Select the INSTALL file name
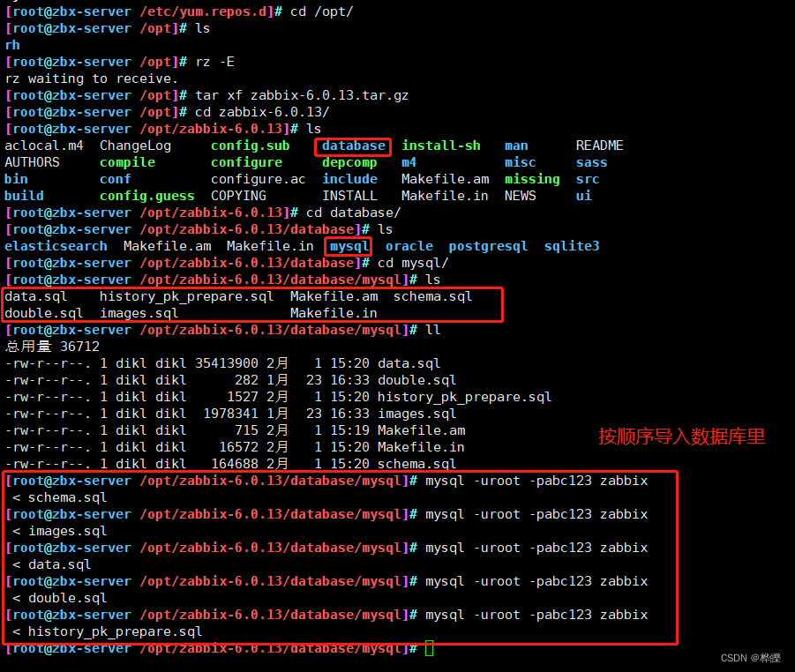The image size is (795, 672). pos(349,196)
